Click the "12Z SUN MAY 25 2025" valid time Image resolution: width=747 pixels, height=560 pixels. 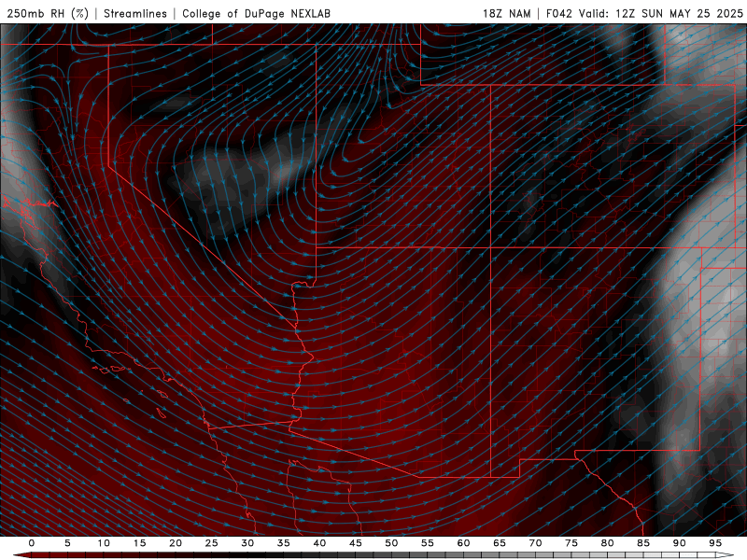click(680, 13)
